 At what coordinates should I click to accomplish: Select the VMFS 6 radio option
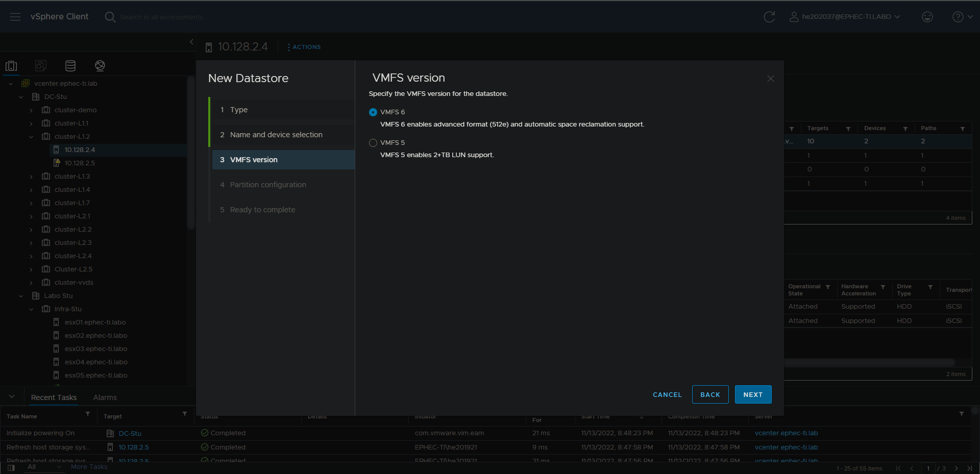373,112
